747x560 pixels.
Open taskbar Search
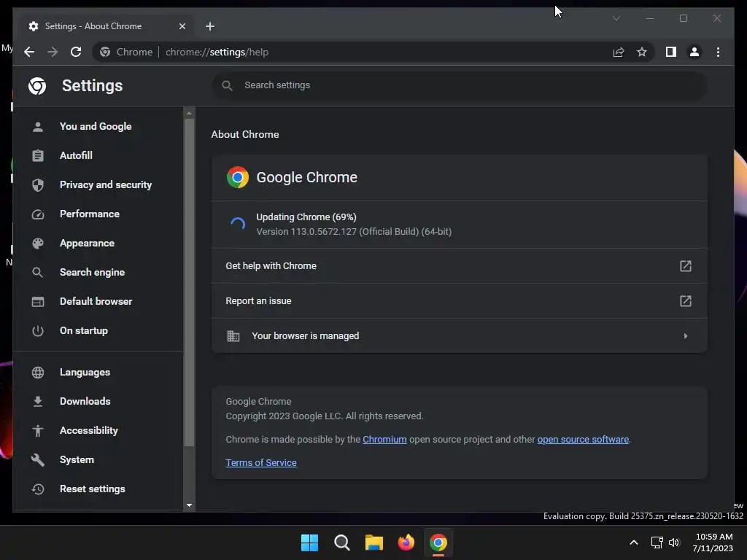pos(342,542)
